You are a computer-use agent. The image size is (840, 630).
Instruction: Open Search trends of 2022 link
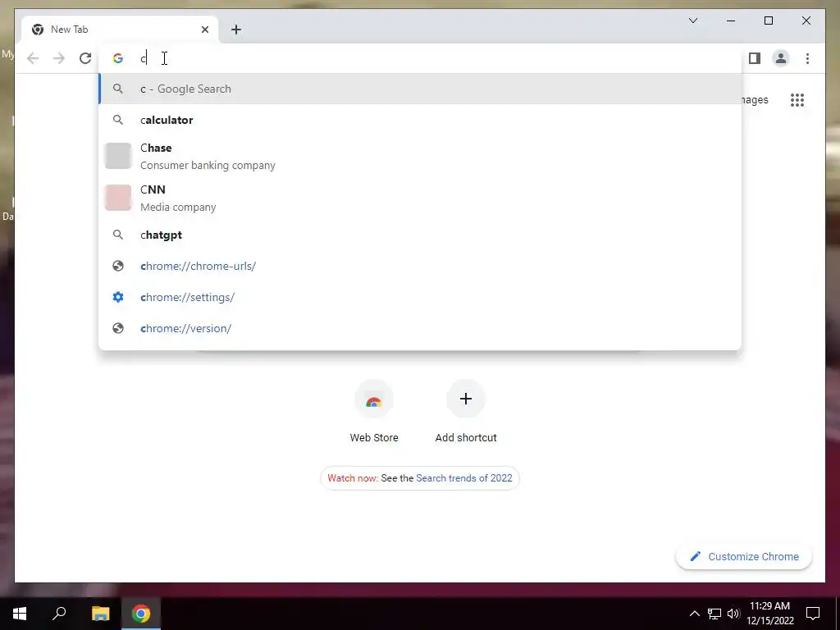pyautogui.click(x=464, y=478)
